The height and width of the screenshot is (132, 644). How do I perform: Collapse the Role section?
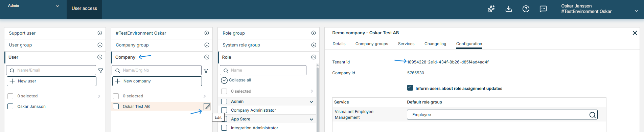[314, 57]
